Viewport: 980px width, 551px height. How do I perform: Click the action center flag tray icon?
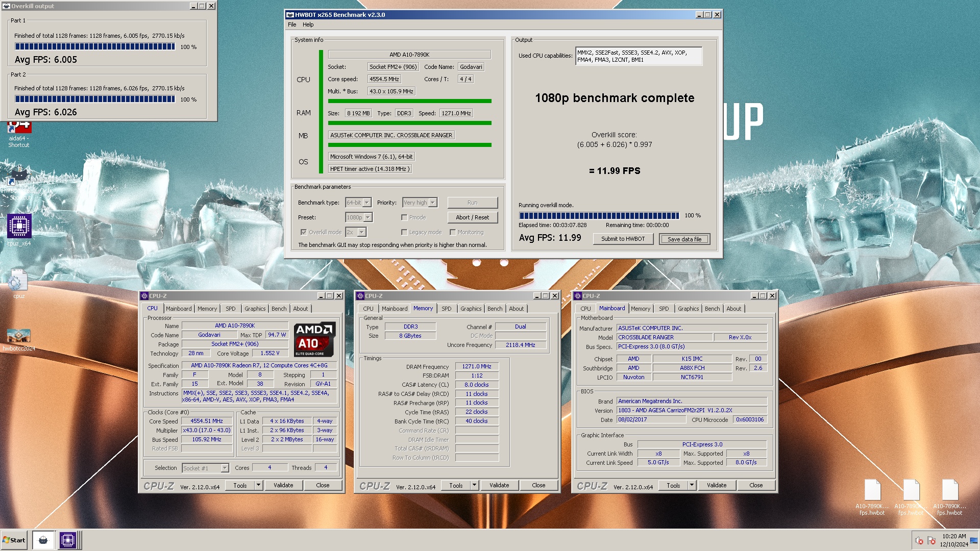click(932, 541)
